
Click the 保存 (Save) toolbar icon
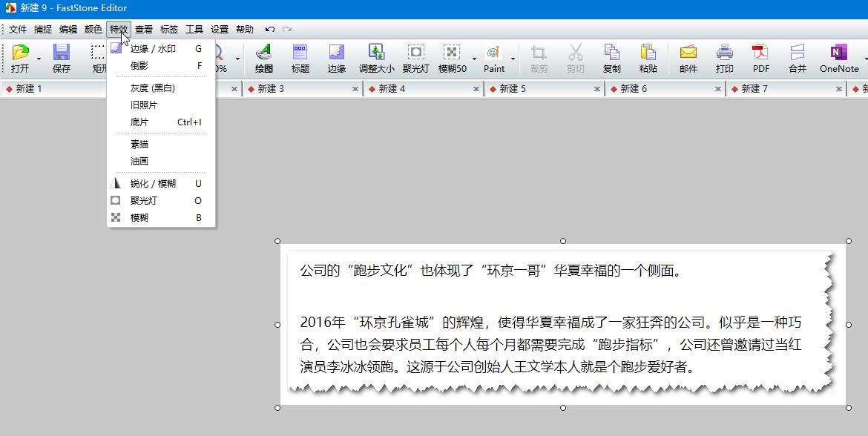click(61, 58)
